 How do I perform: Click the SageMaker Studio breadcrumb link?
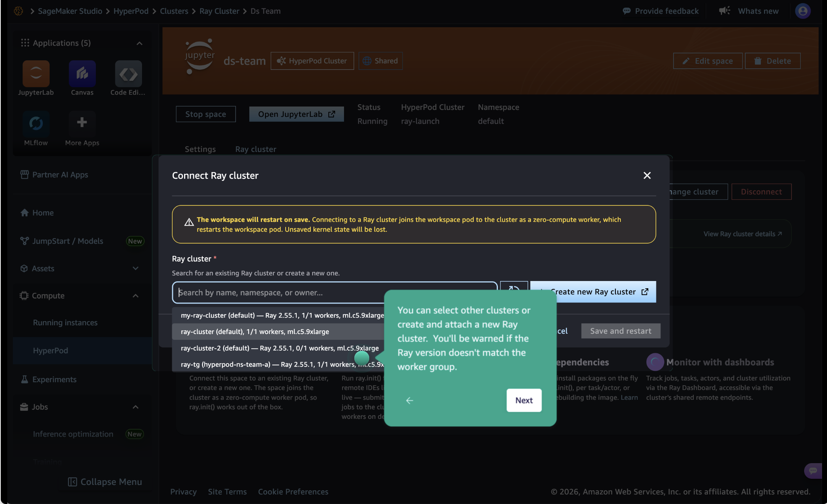70,11
